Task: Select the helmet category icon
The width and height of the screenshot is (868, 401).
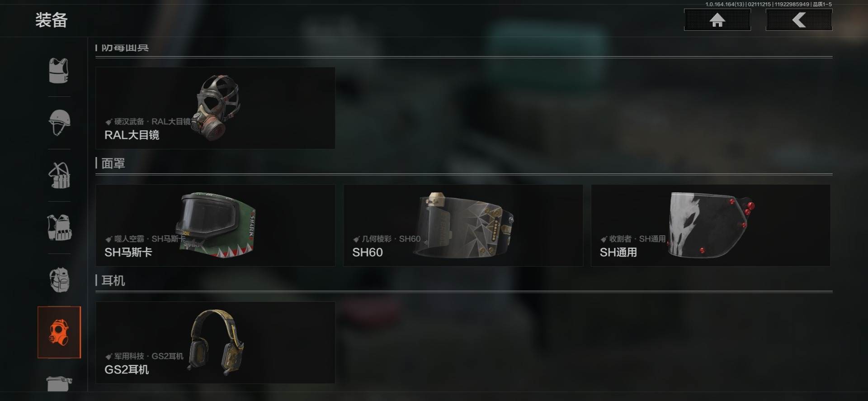Action: tap(59, 123)
